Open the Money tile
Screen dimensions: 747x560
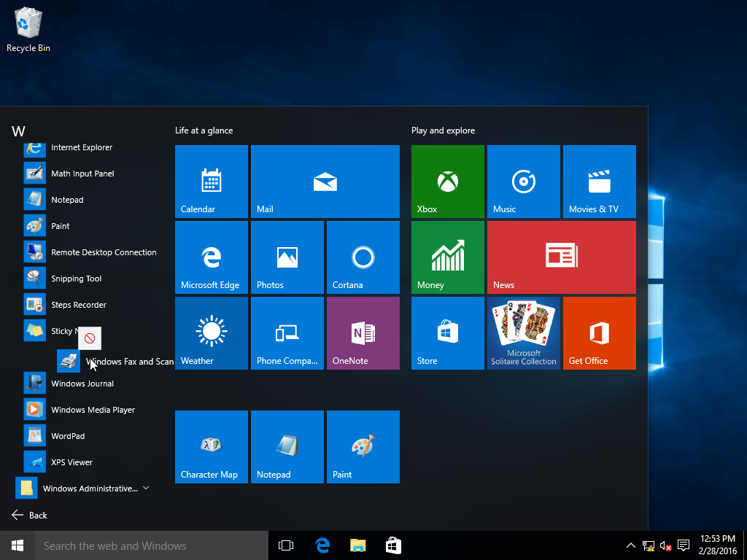(447, 257)
